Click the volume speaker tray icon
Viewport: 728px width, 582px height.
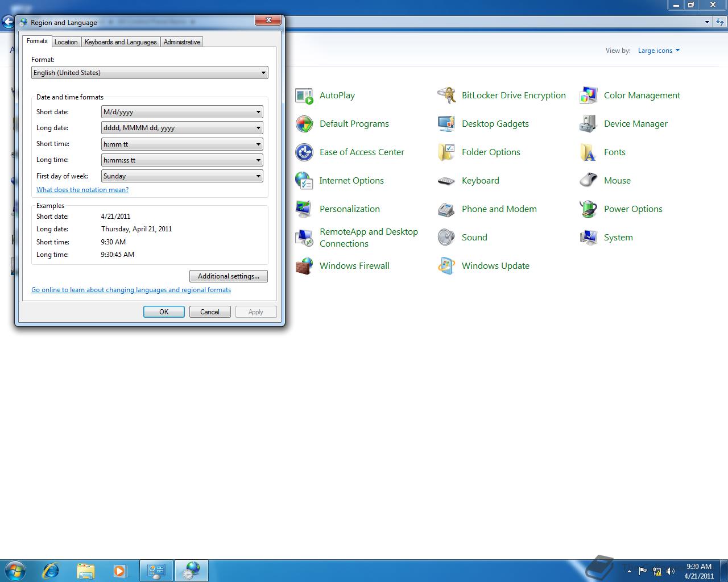(x=670, y=571)
